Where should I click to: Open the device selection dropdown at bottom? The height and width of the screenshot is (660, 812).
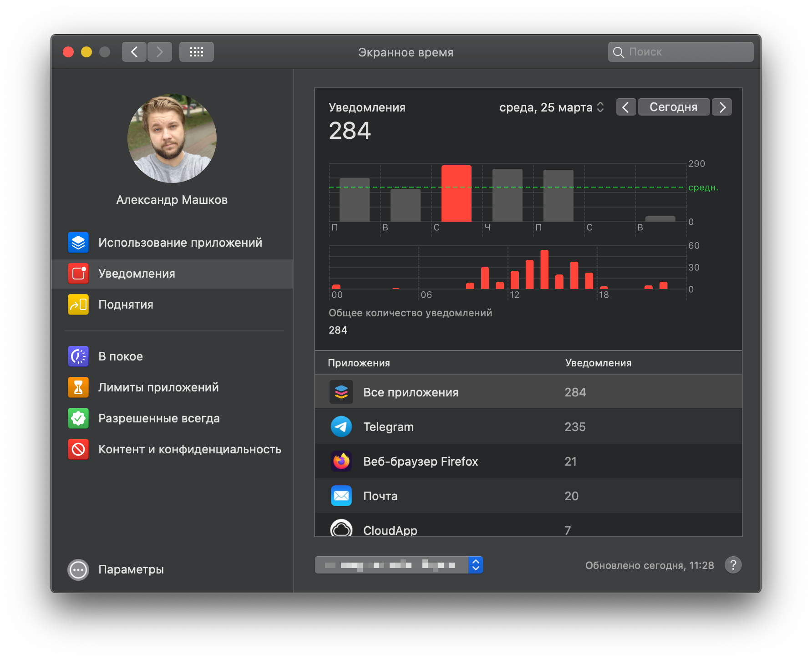(398, 565)
